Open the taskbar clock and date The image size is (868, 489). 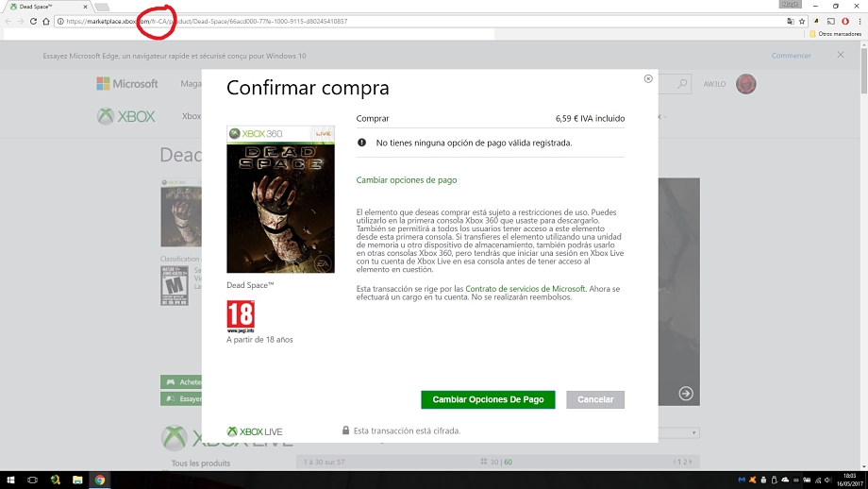coord(850,480)
